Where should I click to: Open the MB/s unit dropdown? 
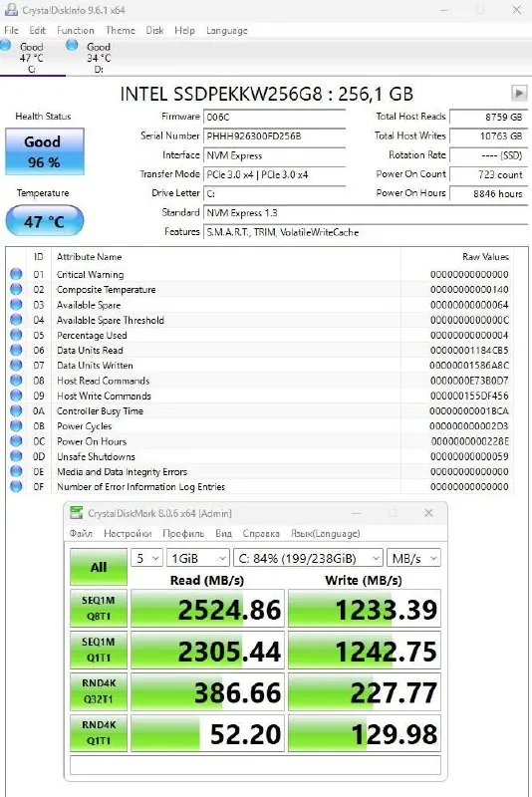tap(413, 558)
